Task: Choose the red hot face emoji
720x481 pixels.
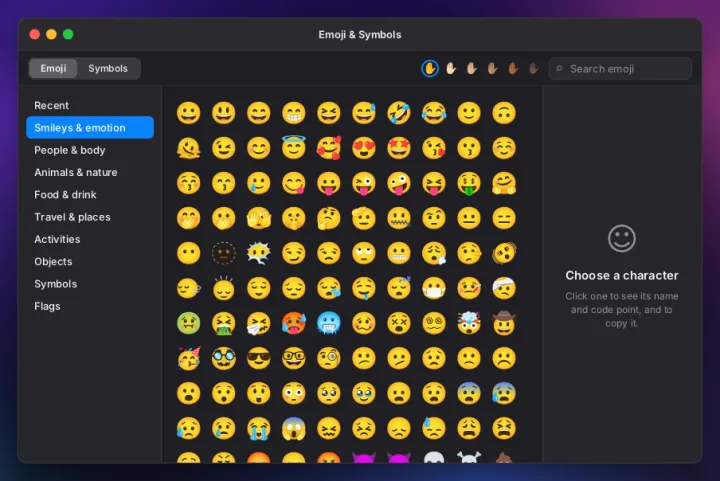Action: pyautogui.click(x=293, y=323)
